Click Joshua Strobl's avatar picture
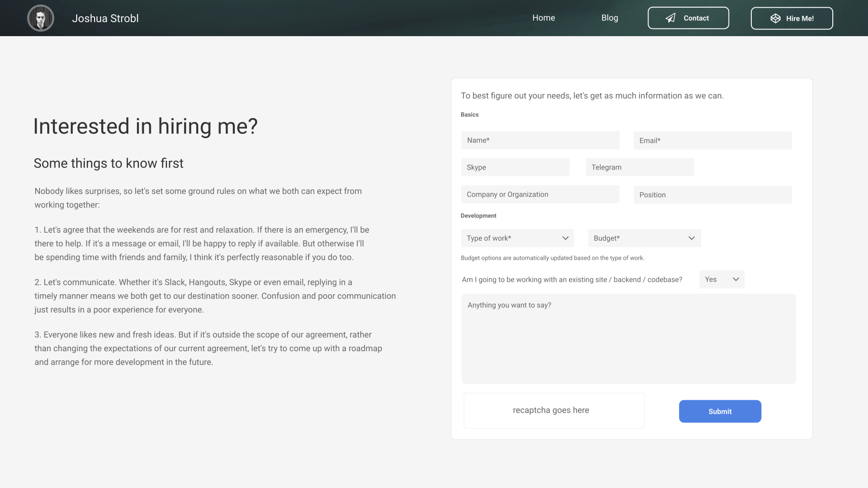This screenshot has width=868, height=488. 41,18
